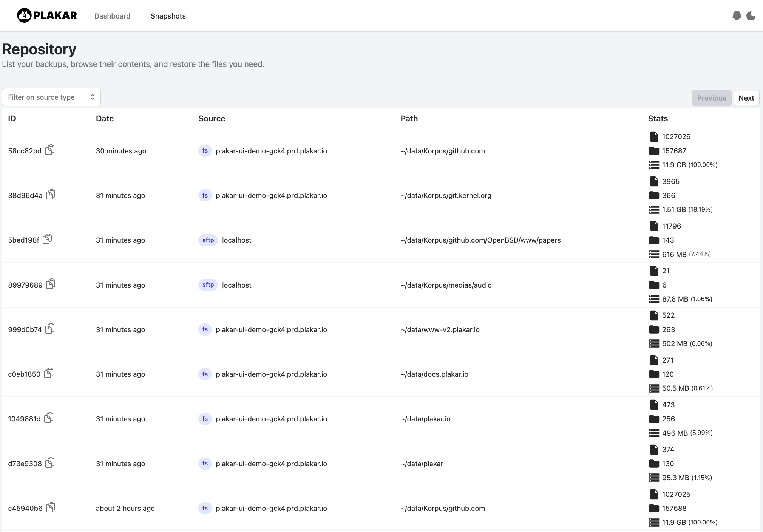The width and height of the screenshot is (763, 532).
Task: Toggle dark mode moon icon
Action: pos(751,15)
